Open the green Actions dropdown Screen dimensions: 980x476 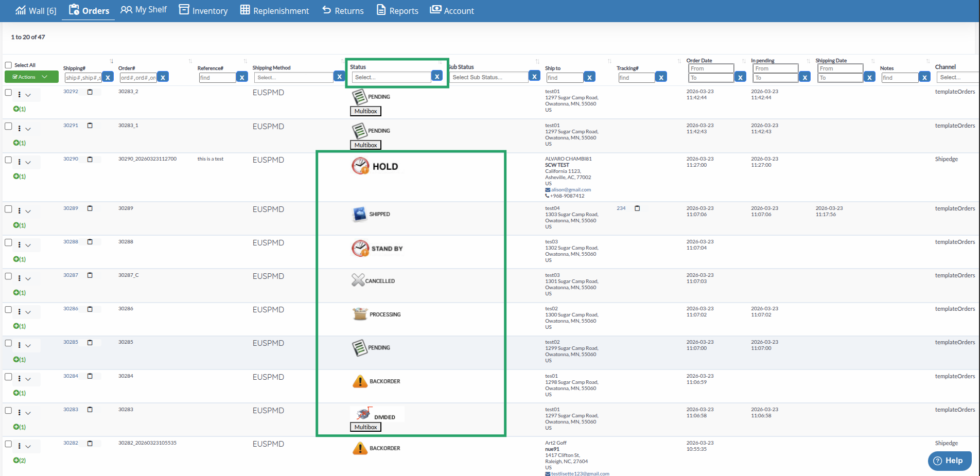click(31, 77)
